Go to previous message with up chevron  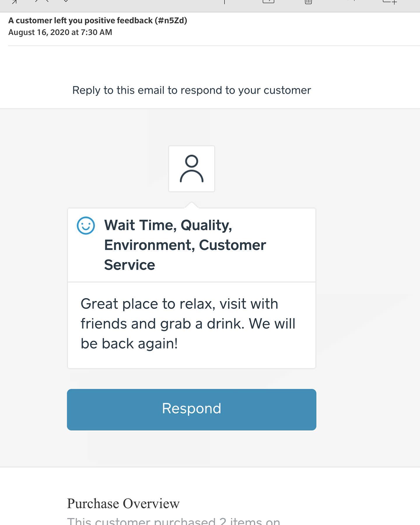tap(42, 1)
